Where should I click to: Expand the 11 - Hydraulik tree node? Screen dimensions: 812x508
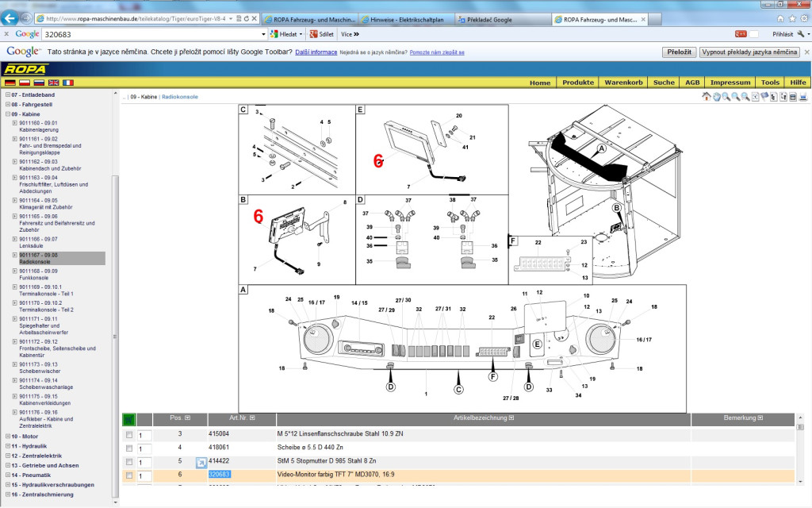tap(8, 446)
